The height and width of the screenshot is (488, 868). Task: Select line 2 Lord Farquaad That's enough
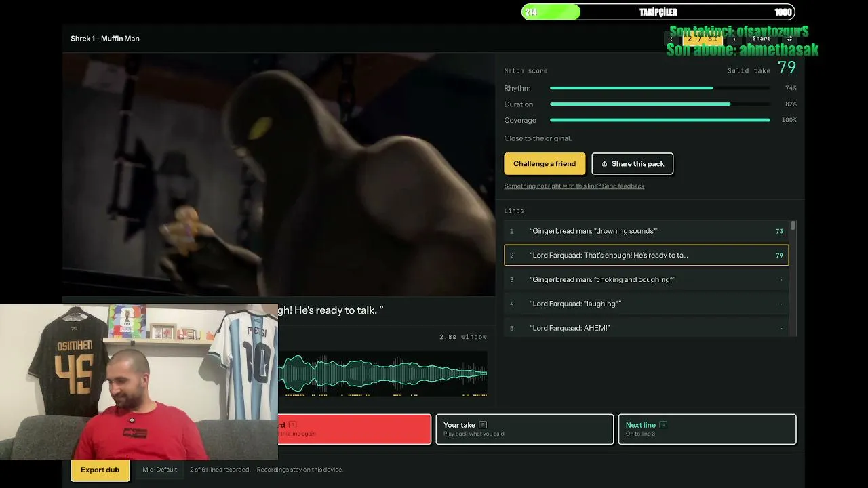coord(646,256)
